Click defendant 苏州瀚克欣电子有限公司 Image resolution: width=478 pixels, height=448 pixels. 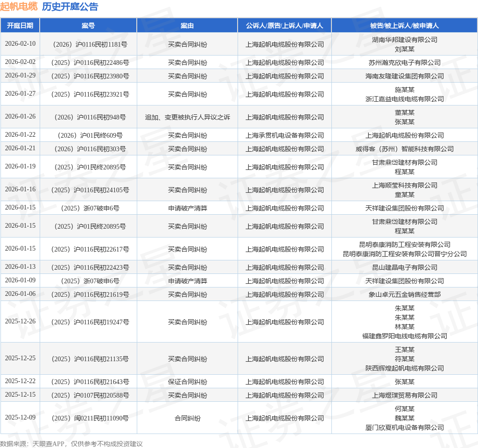click(x=405, y=63)
